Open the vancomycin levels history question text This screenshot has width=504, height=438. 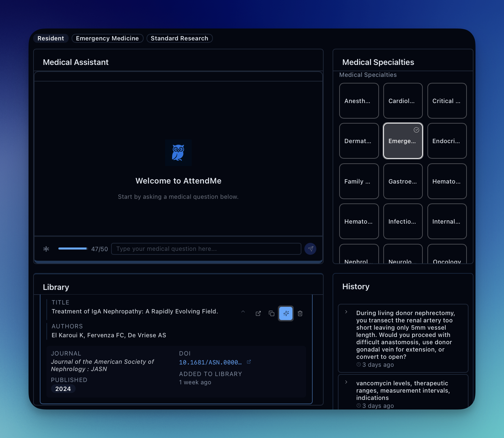coord(403,391)
